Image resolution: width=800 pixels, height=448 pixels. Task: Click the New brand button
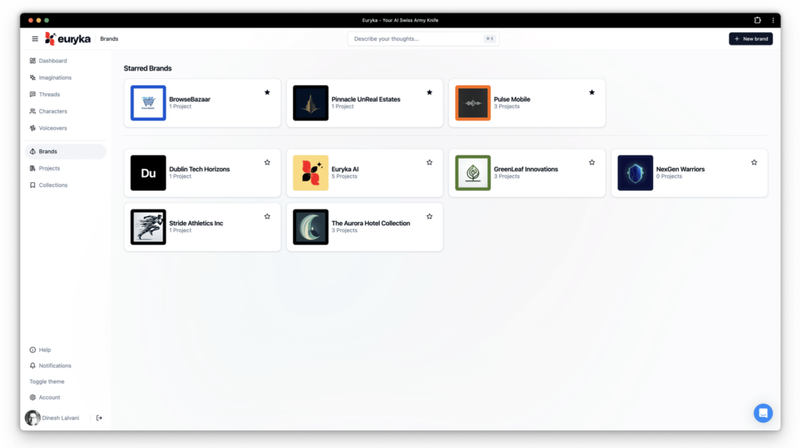tap(751, 39)
